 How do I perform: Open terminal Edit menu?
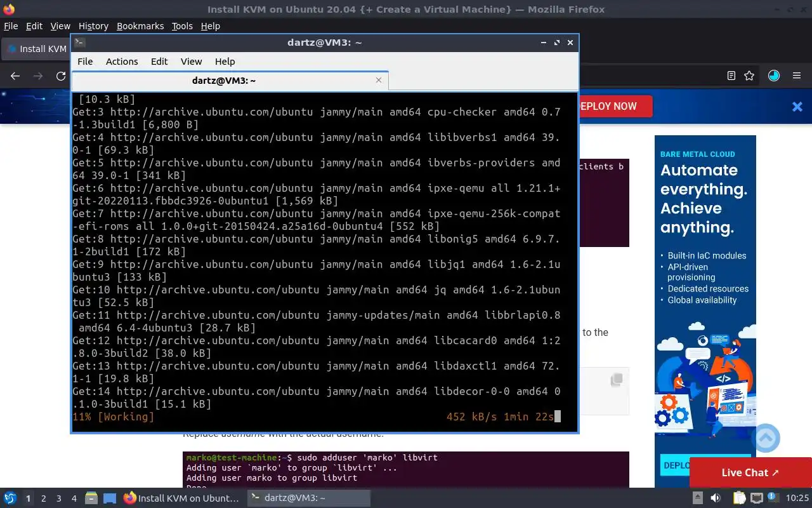[159, 62]
